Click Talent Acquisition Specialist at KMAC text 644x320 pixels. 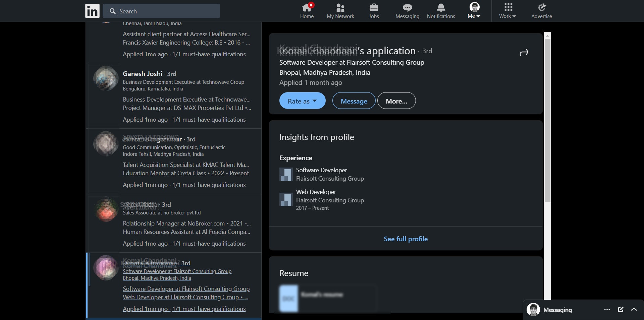point(186,165)
